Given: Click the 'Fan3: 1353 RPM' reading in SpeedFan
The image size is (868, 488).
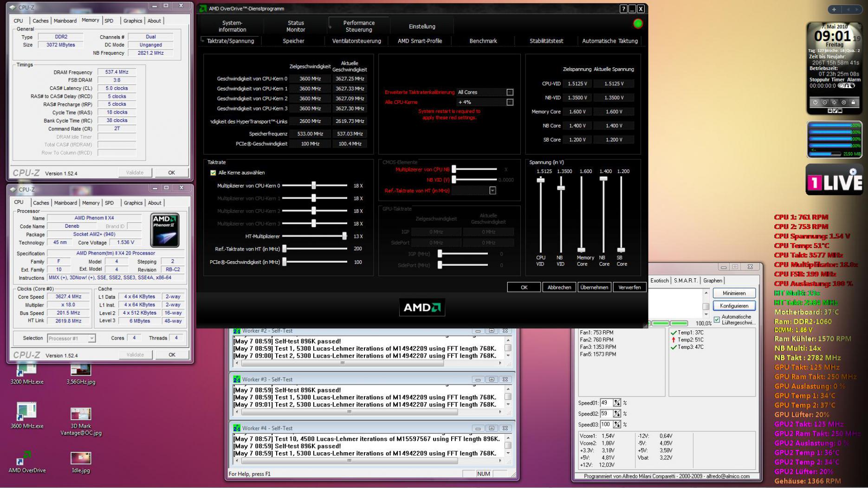Looking at the screenshot, I should pos(598,347).
